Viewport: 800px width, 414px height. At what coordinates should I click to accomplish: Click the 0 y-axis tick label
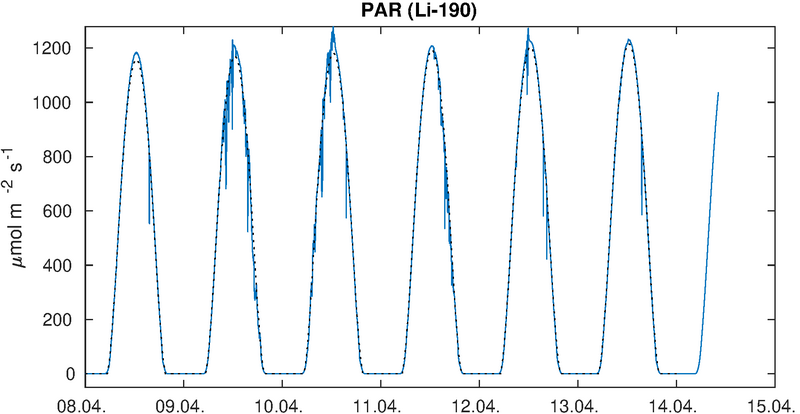coord(69,374)
